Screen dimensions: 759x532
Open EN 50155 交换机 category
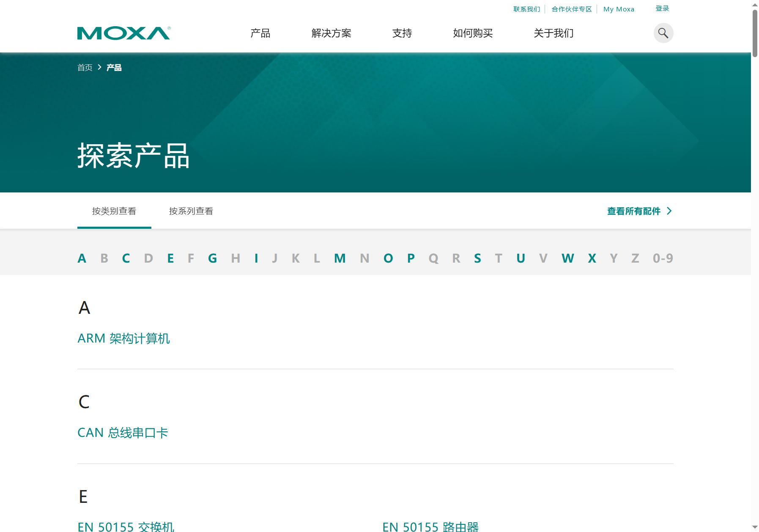click(126, 527)
